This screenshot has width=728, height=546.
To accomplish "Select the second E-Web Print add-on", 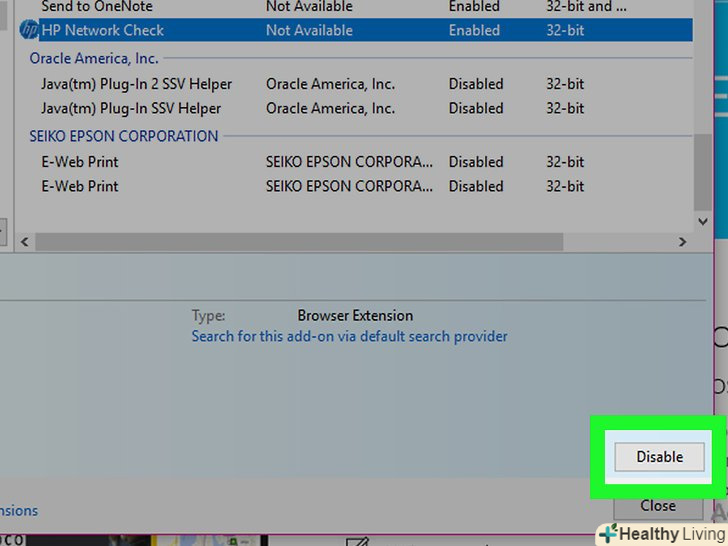I will [x=366, y=186].
